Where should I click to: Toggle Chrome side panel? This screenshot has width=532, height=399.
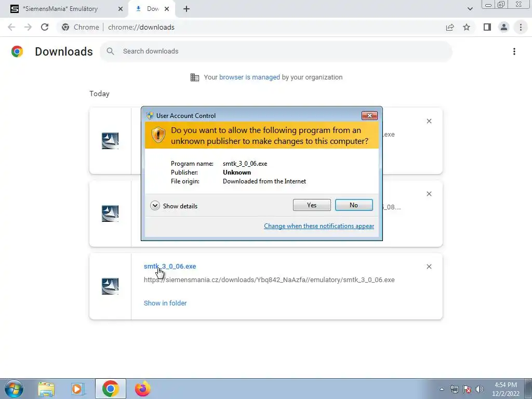click(487, 27)
